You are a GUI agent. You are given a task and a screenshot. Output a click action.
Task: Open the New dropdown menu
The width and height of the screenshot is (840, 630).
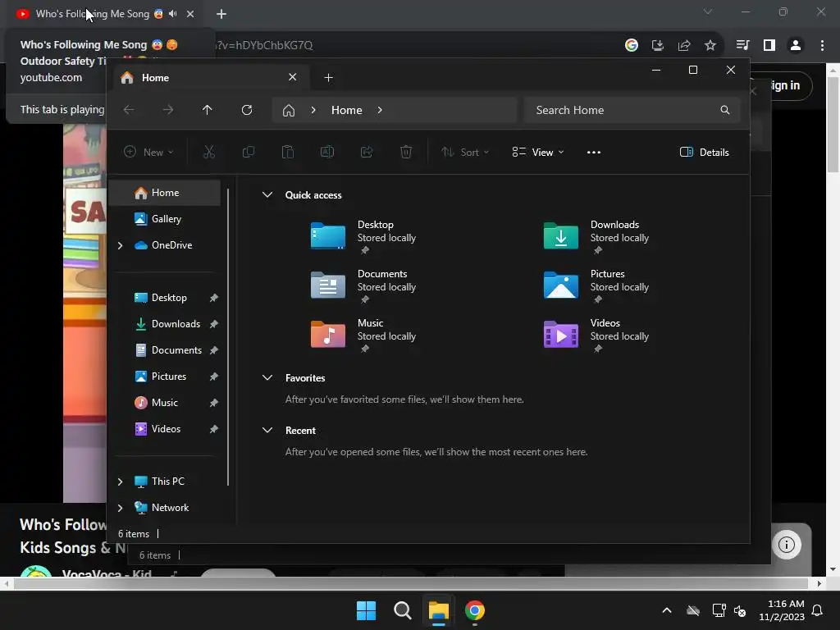(x=149, y=152)
